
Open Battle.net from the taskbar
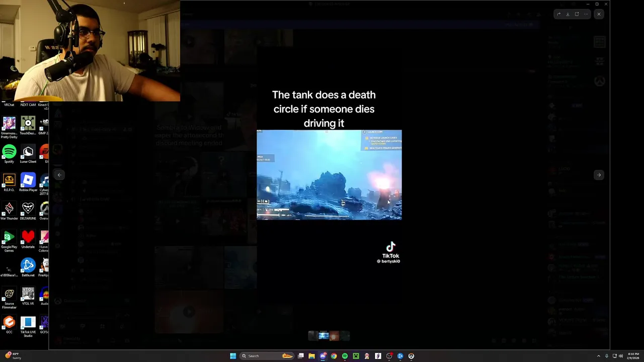[x=400, y=356]
